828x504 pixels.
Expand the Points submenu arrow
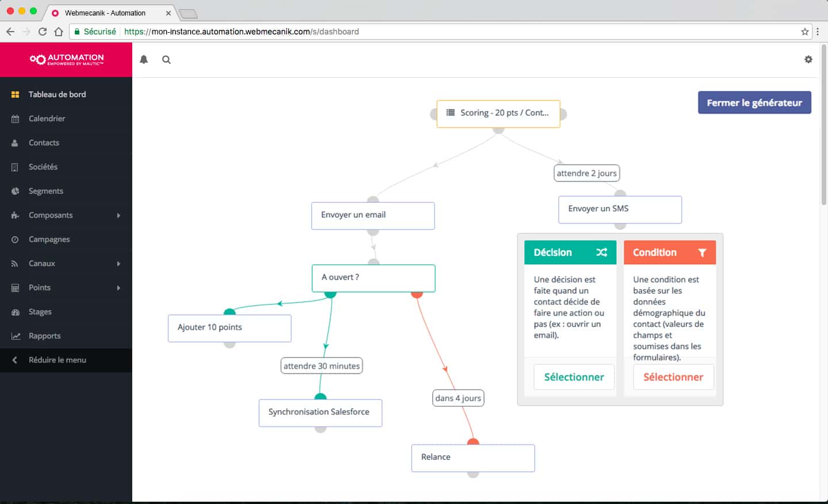point(118,287)
